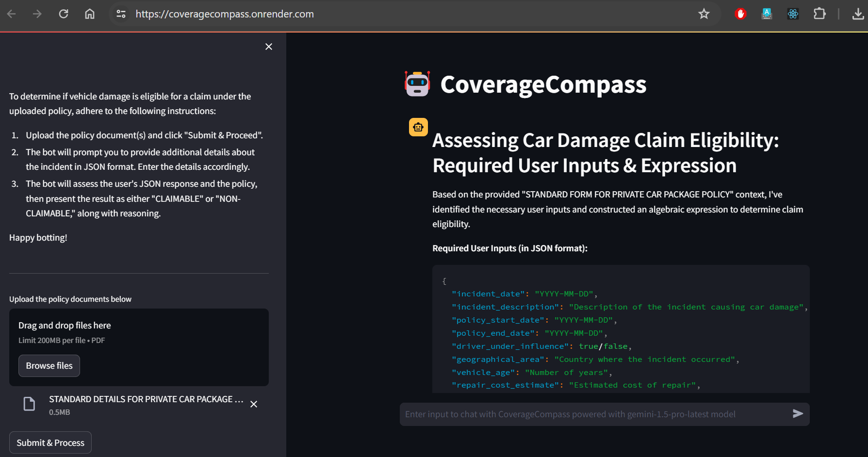Open the extensions puzzle menu
The width and height of the screenshot is (868, 457).
tap(819, 14)
